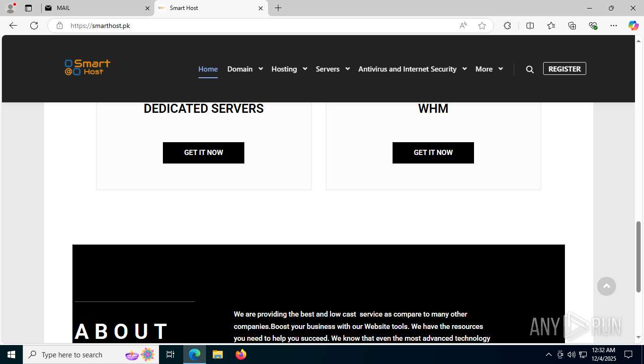Reload the page with refresh icon
This screenshot has height=364, width=644.
(x=34, y=26)
